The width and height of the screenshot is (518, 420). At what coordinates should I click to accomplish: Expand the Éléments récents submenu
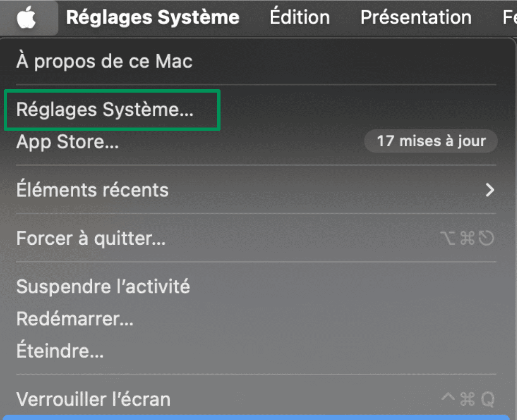92,190
